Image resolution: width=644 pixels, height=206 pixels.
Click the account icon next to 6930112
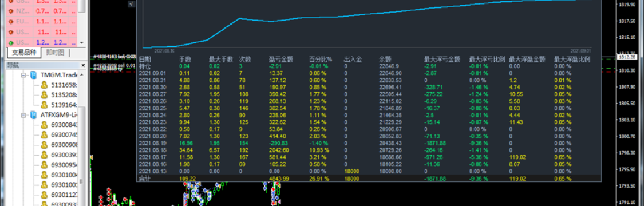coord(44,195)
